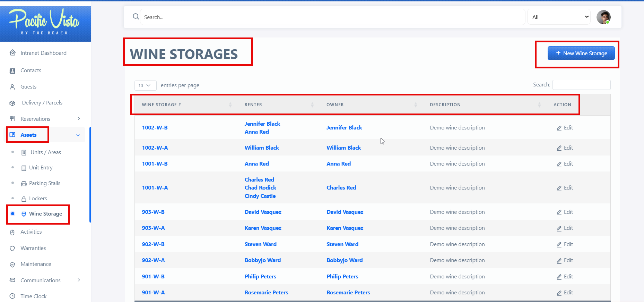
Task: Sort by Wine Storage # column arrows
Action: 230,104
